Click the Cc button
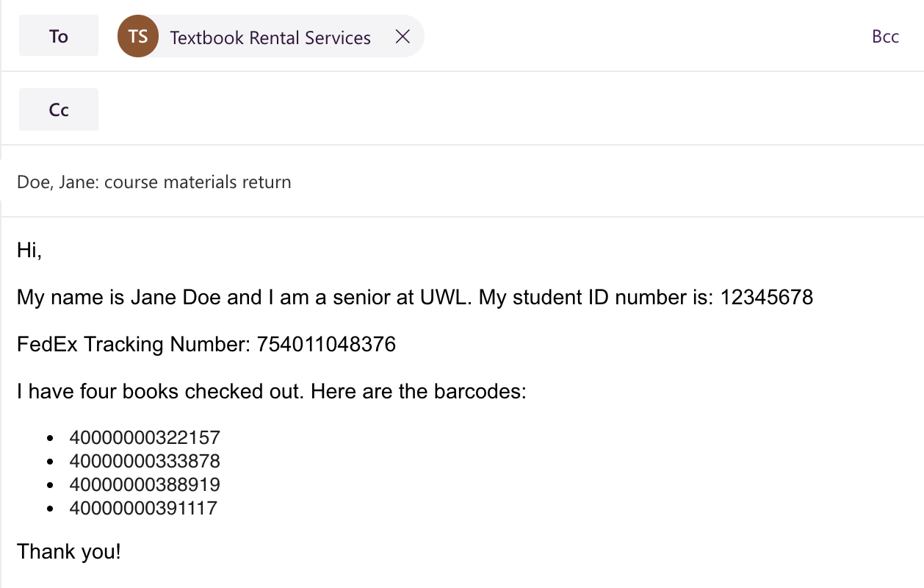 [x=59, y=110]
